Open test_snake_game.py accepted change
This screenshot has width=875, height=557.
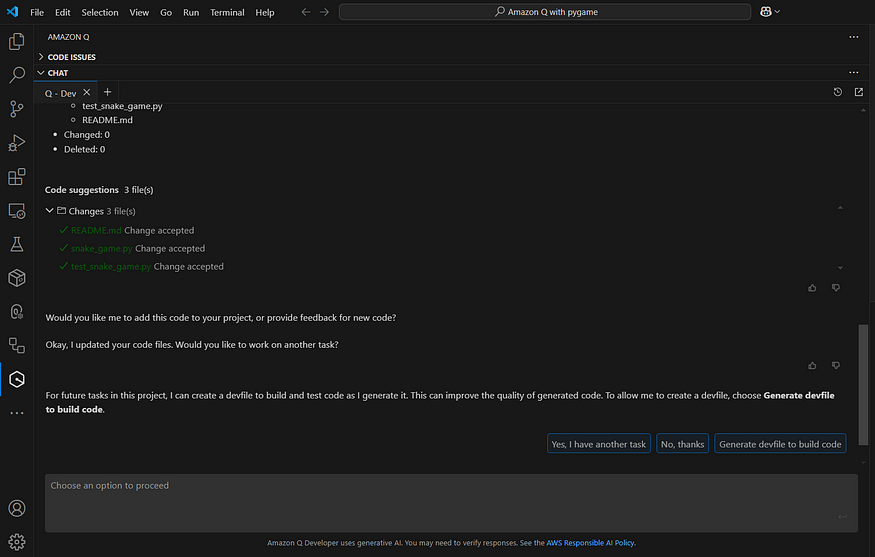111,267
